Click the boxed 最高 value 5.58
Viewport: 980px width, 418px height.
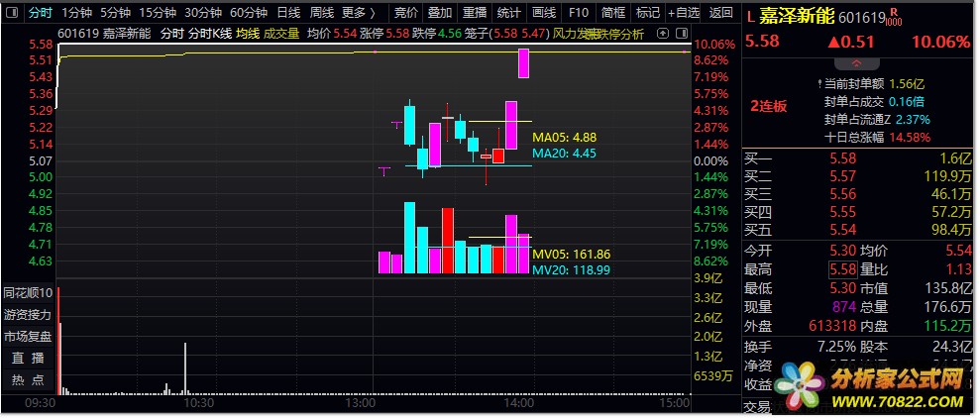pyautogui.click(x=842, y=270)
